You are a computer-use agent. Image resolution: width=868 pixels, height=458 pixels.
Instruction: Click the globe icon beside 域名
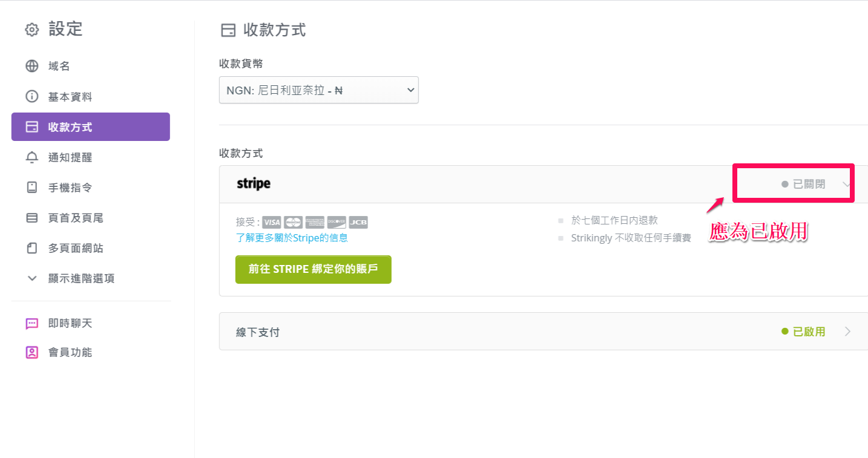click(31, 66)
